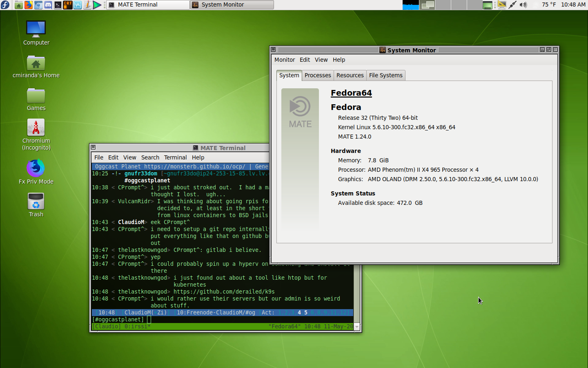Click the Kernel Linux 5.6.10 version text

tap(396, 127)
